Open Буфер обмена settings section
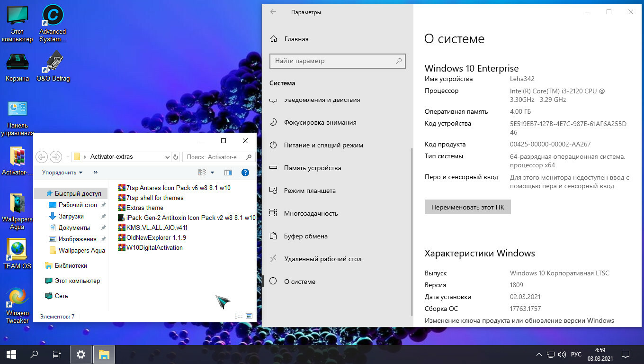This screenshot has width=644, height=364. [305, 236]
